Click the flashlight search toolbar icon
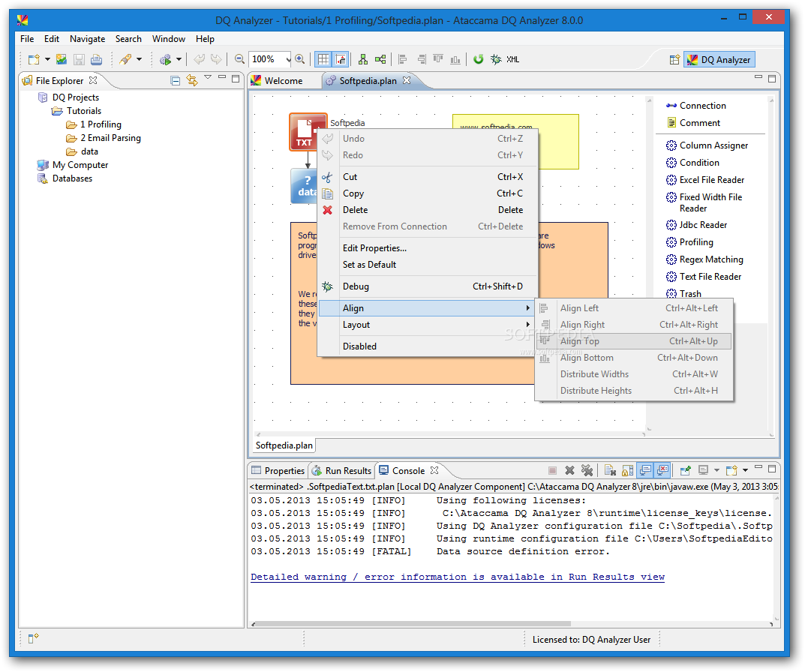This screenshot has width=805, height=672. point(125,59)
